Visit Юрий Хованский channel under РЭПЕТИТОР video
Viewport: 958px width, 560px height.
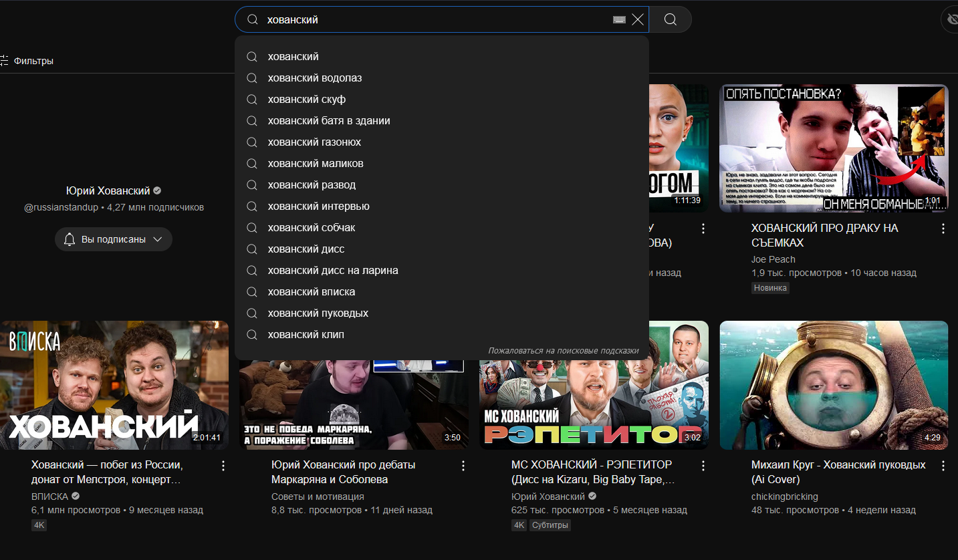coord(548,497)
